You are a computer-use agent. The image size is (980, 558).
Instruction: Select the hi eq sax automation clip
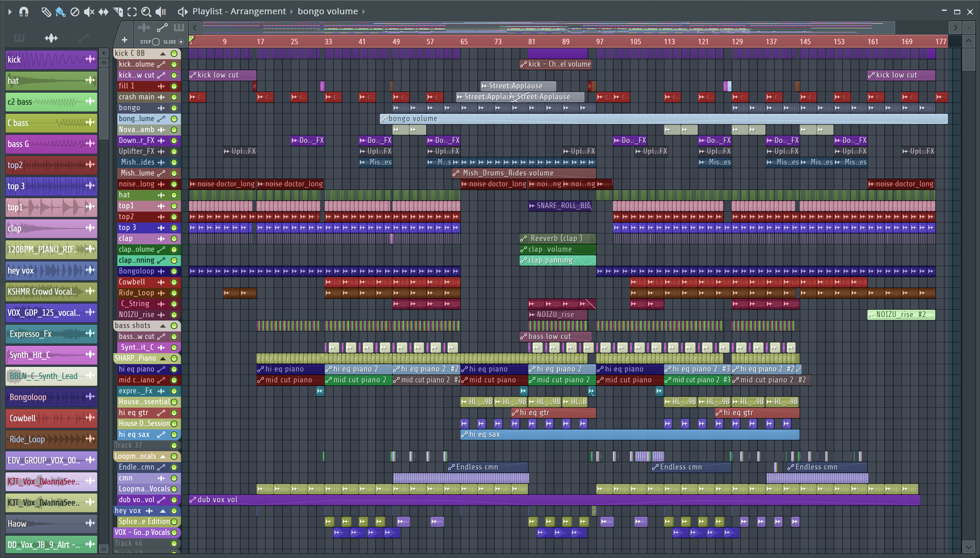point(630,434)
